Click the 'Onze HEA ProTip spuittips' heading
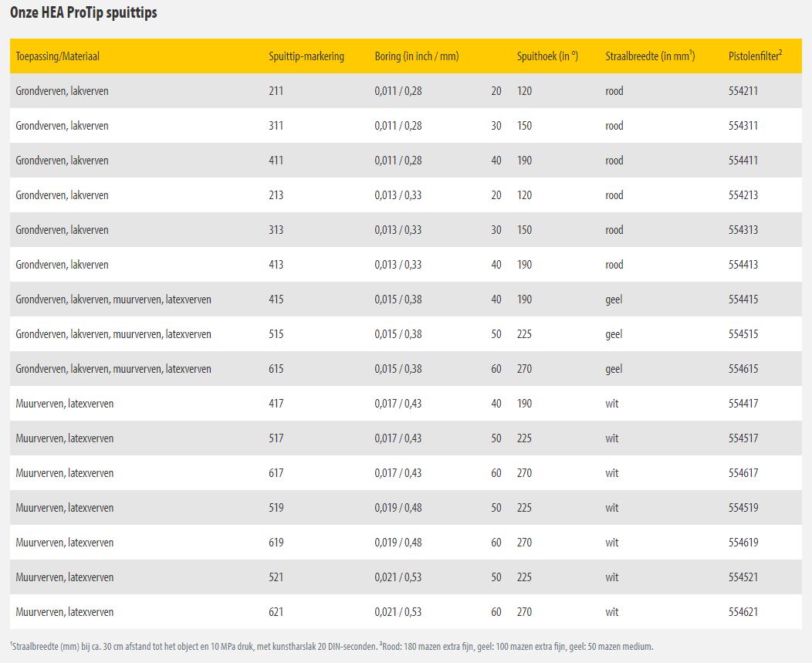The width and height of the screenshot is (812, 663). [83, 13]
